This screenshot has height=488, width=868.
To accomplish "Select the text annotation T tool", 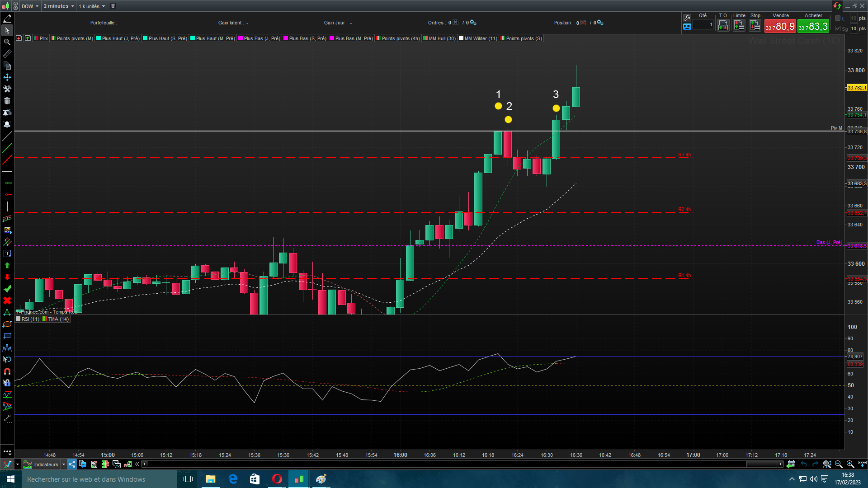I will pos(7,253).
